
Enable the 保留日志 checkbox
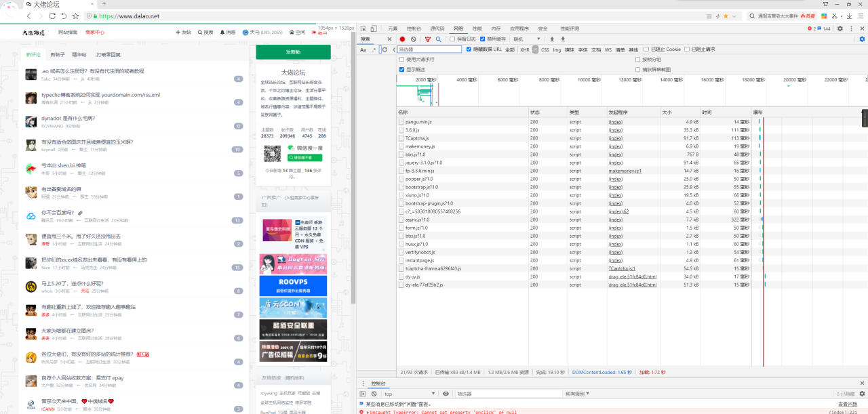pyautogui.click(x=454, y=39)
